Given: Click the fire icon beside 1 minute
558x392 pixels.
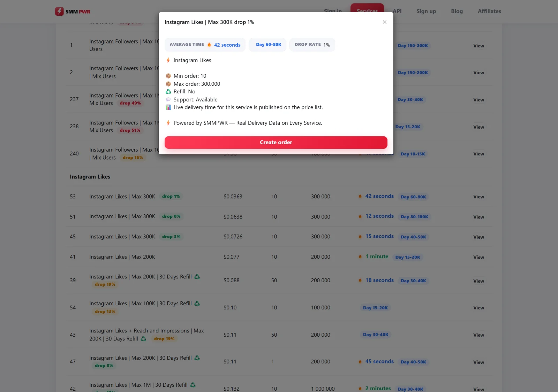Looking at the screenshot, I should point(360,257).
